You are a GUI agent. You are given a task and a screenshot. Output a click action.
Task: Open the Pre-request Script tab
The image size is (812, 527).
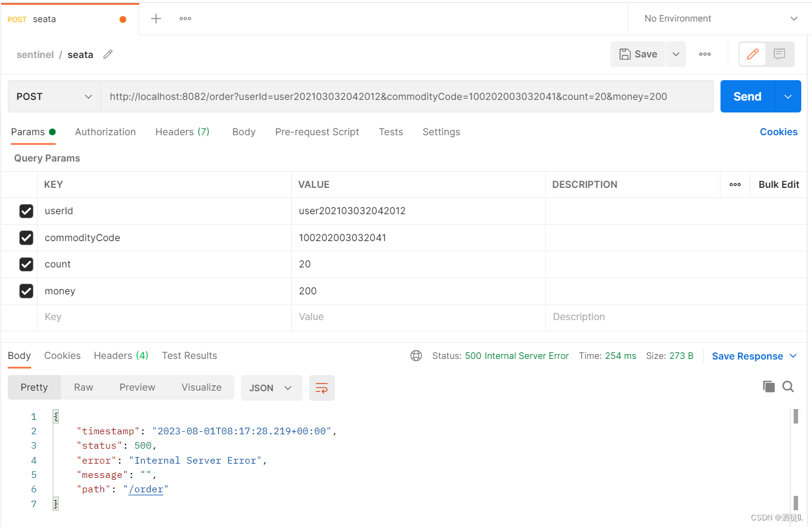(317, 132)
